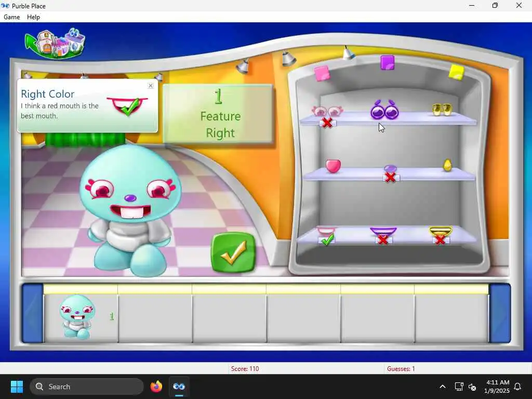This screenshot has height=399, width=532.
Task: Open the clock showing 4:11 AM
Action: [x=497, y=387]
